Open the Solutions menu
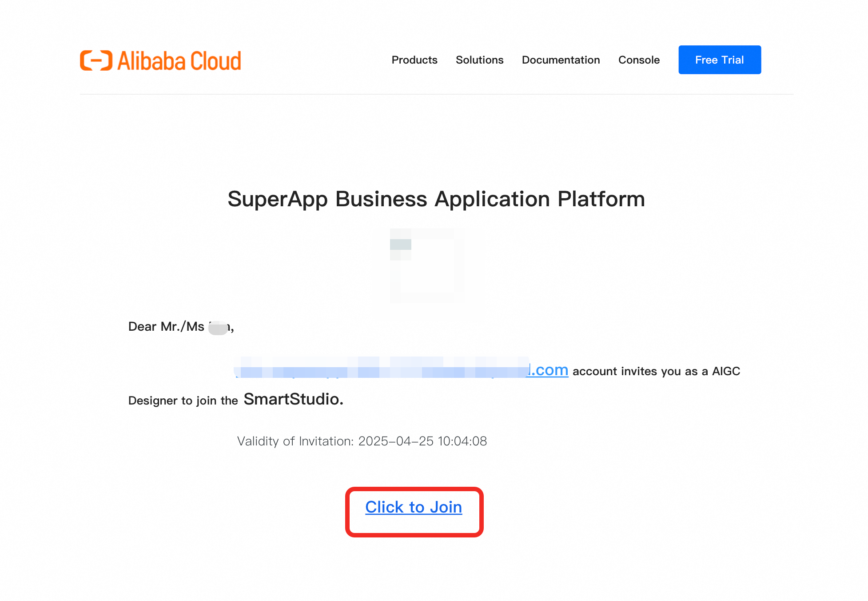Screen dimensions: 868x601 (479, 60)
